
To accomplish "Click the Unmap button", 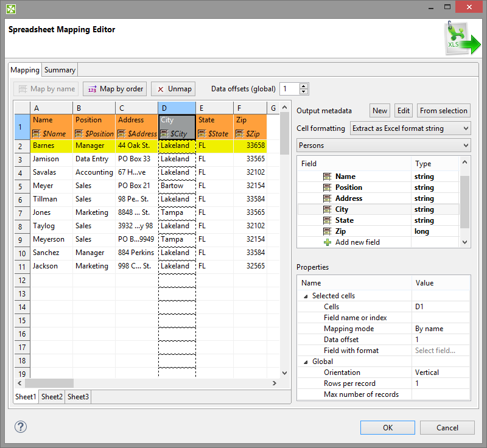I will tap(173, 89).
